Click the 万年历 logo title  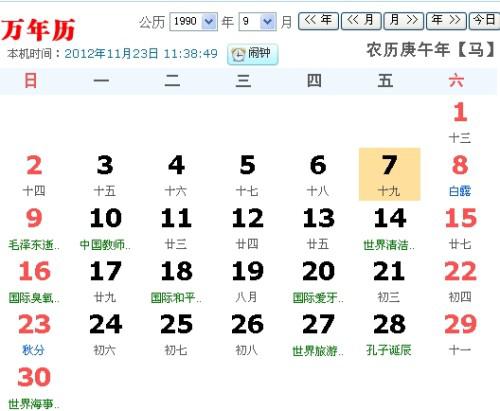pyautogui.click(x=38, y=30)
